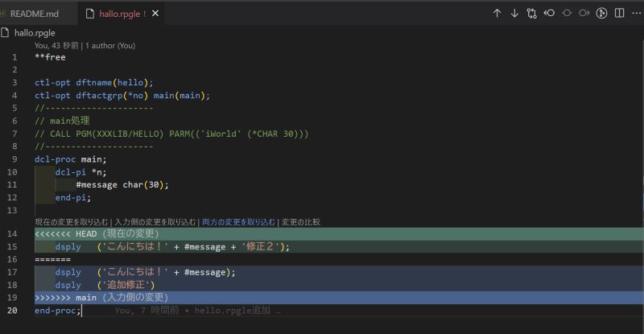Click the 'ctl-opt dftactgrp(*no) main(main);' line

click(x=122, y=95)
